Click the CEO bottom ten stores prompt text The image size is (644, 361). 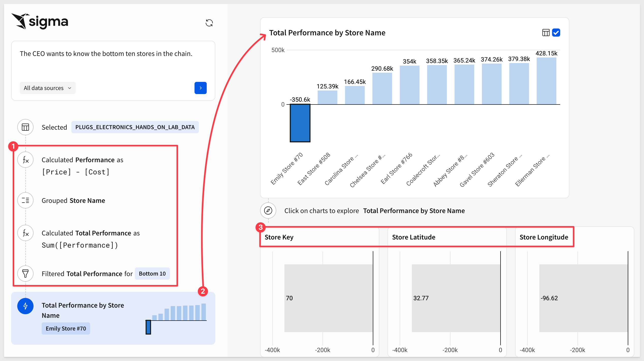[x=106, y=54]
